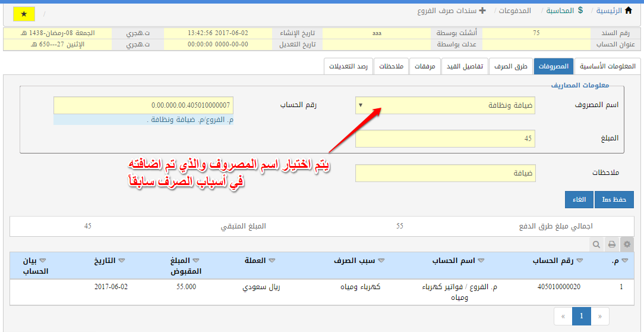Click the yellow star favorite button
This screenshot has height=332, width=644.
coord(24,14)
